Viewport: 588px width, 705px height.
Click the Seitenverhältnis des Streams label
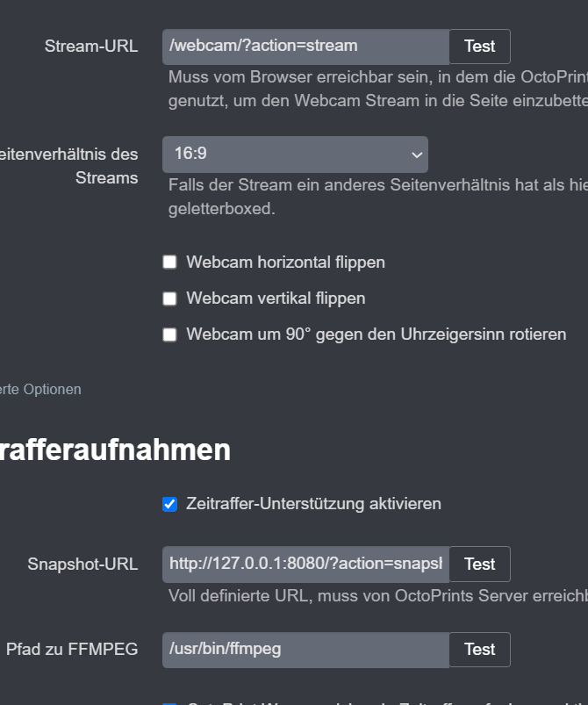pyautogui.click(x=70, y=166)
